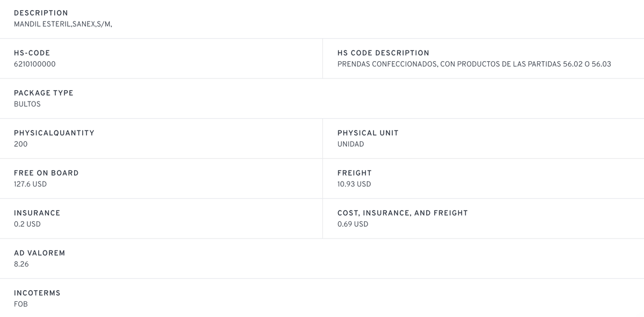
Task: Select the FOB incoterms value
Action: [x=20, y=304]
